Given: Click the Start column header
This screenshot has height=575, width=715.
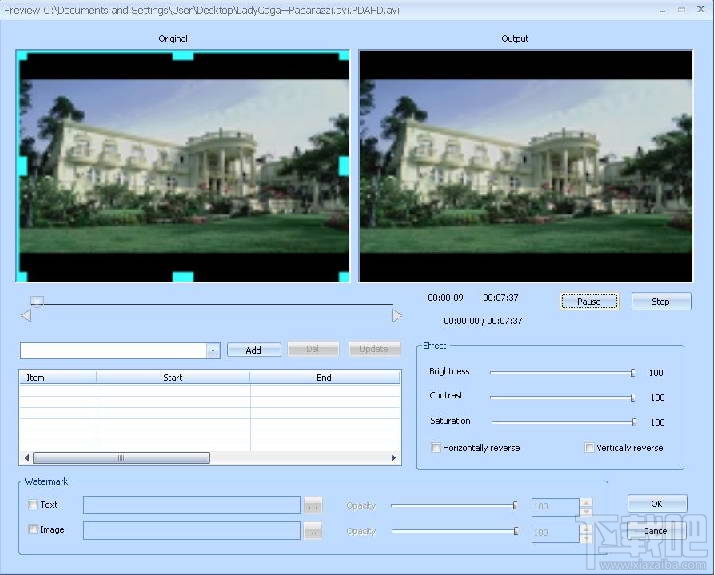Looking at the screenshot, I should [172, 378].
